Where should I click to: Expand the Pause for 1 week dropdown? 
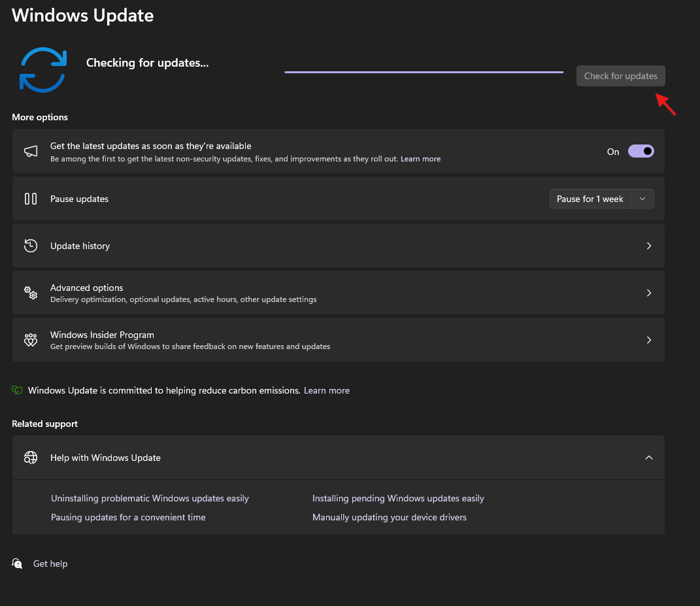[x=642, y=198]
